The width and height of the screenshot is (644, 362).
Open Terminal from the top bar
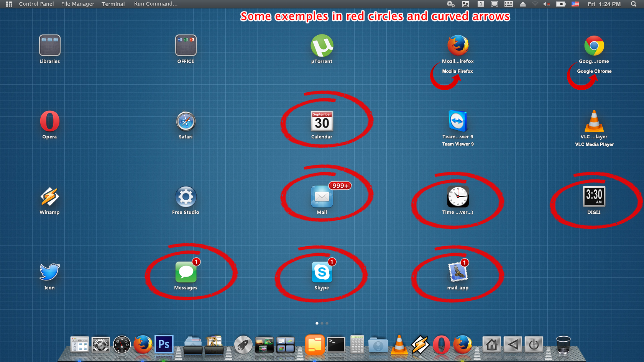point(113,4)
